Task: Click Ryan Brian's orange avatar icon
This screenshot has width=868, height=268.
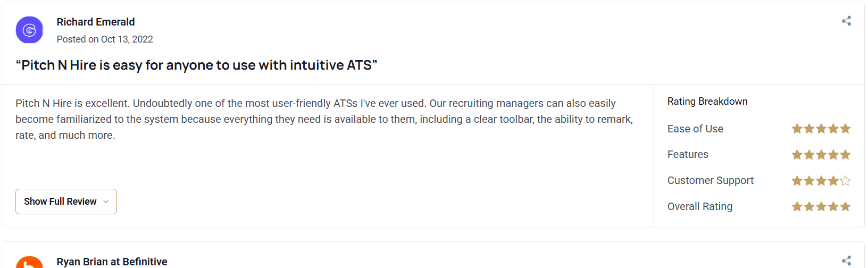Action: pos(29,263)
